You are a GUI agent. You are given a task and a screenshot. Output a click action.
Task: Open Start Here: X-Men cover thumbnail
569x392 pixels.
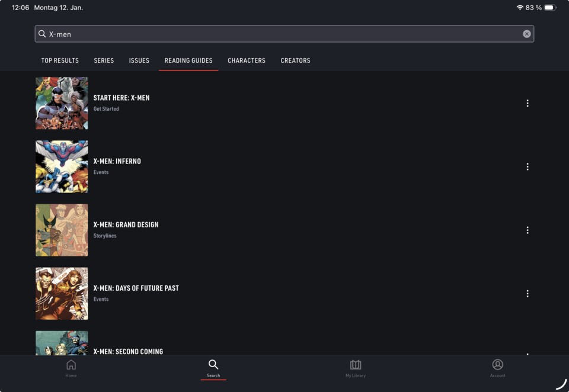point(62,103)
